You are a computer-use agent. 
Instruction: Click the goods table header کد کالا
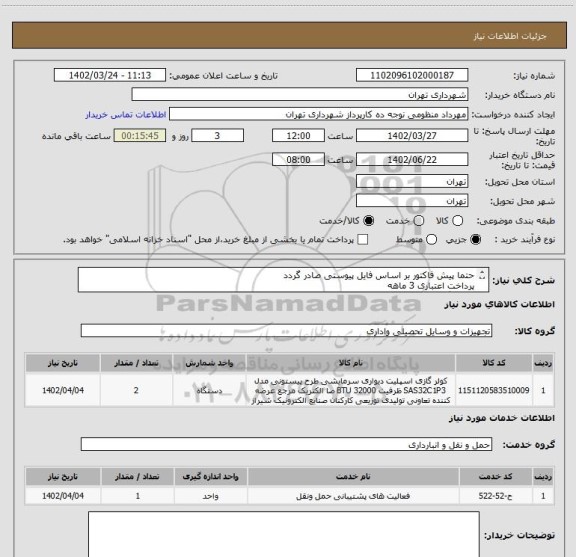(494, 363)
